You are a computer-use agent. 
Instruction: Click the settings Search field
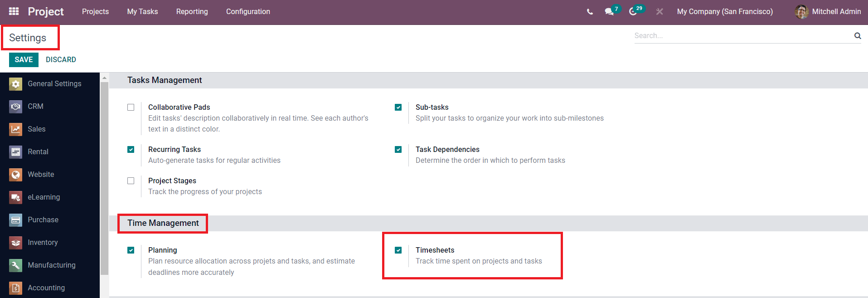(x=742, y=36)
